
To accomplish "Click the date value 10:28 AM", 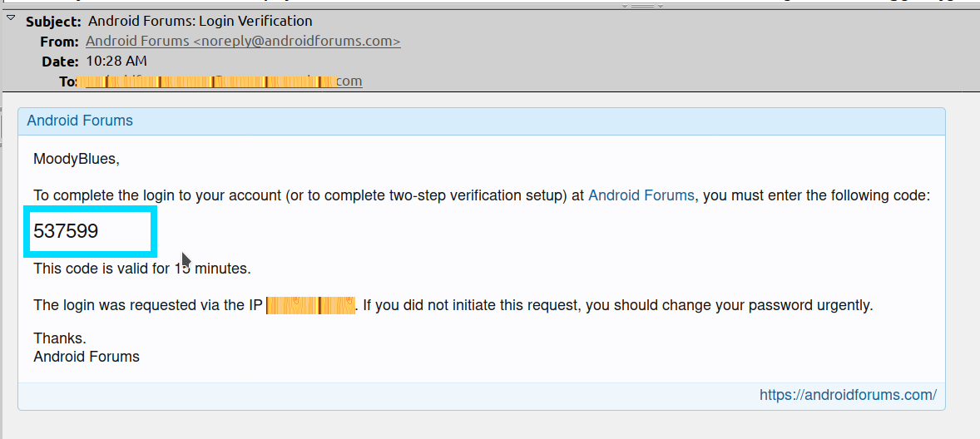I will (x=116, y=62).
